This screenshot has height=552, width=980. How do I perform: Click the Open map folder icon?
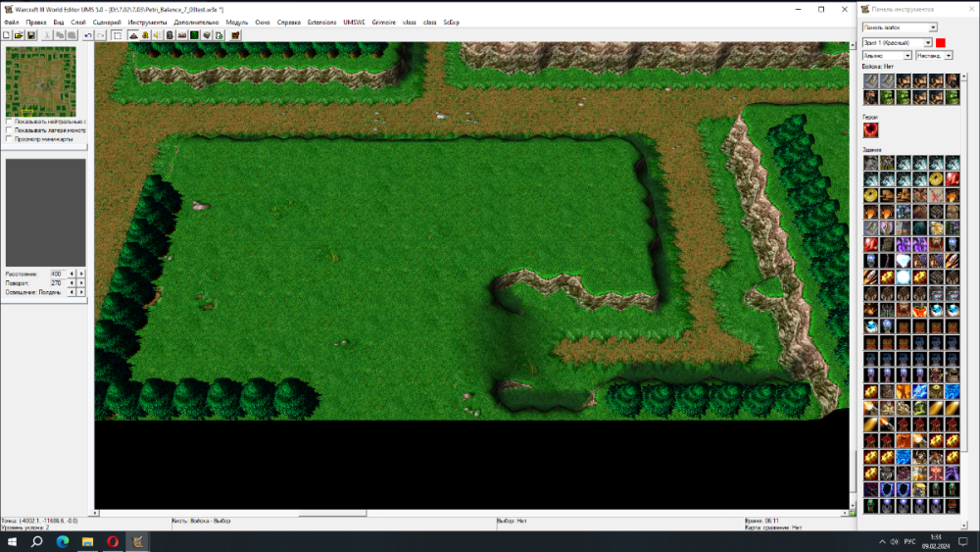[x=19, y=35]
